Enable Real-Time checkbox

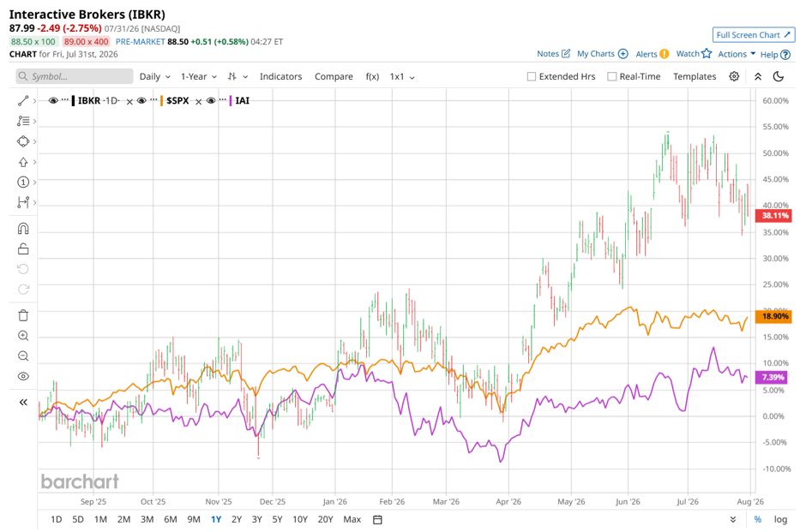[x=611, y=76]
